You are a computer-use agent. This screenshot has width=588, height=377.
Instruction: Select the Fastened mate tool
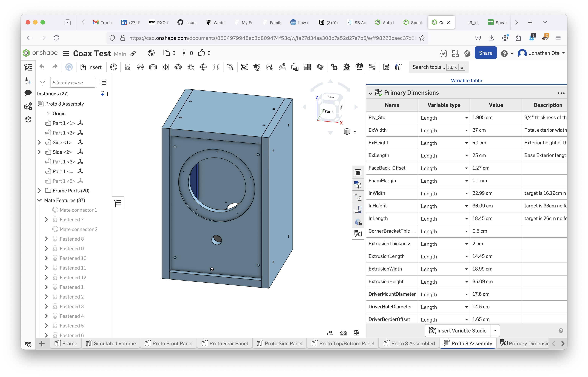pyautogui.click(x=127, y=67)
